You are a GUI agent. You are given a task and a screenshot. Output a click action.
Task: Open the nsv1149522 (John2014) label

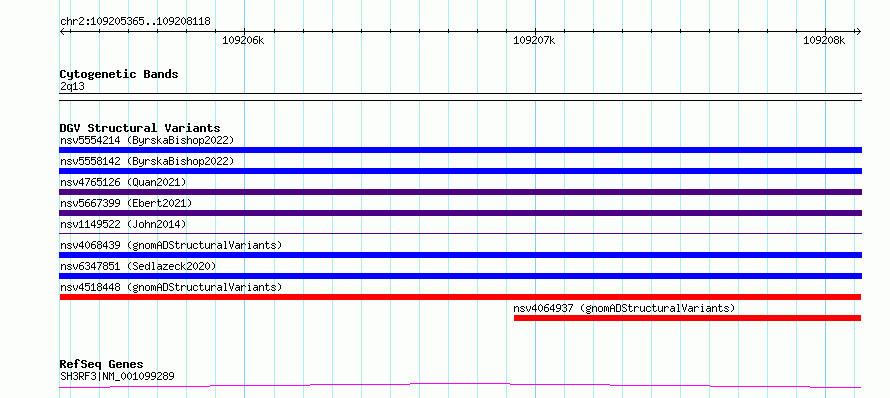[x=123, y=224]
